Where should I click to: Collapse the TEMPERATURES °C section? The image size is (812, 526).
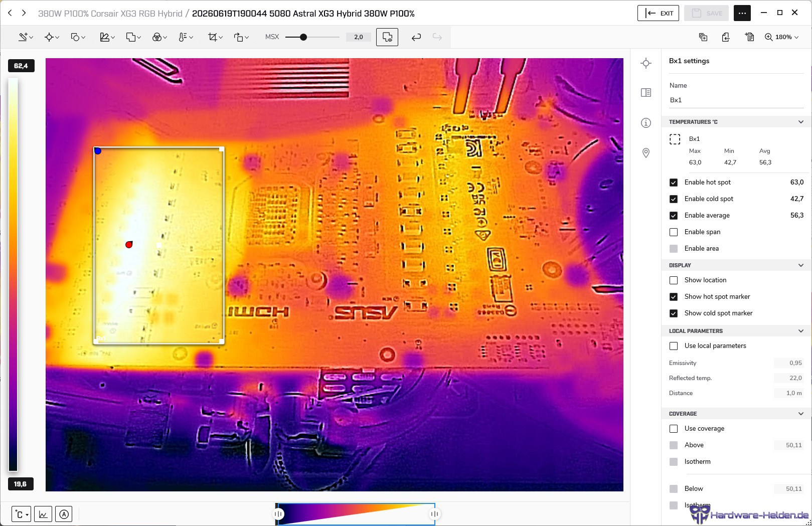tap(801, 122)
